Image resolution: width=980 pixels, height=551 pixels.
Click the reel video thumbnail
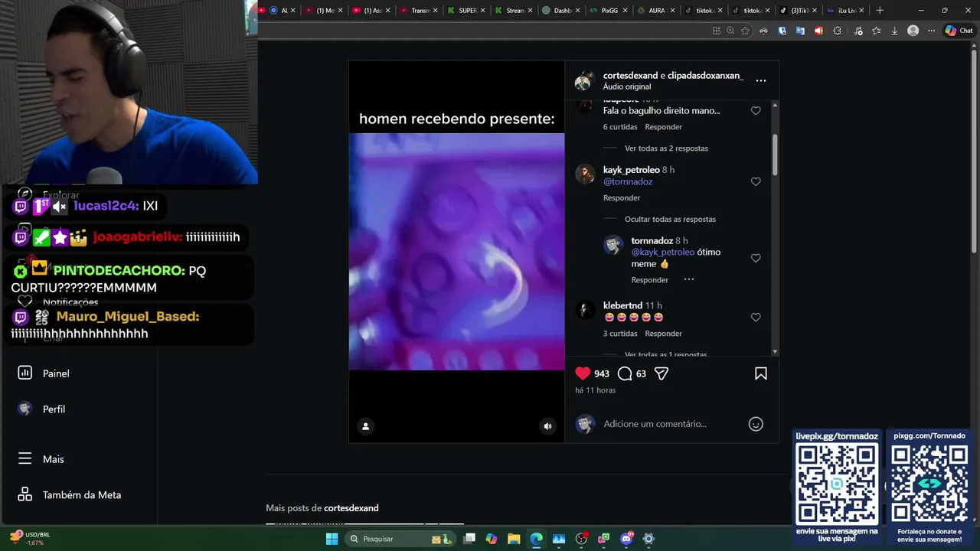coord(456,252)
